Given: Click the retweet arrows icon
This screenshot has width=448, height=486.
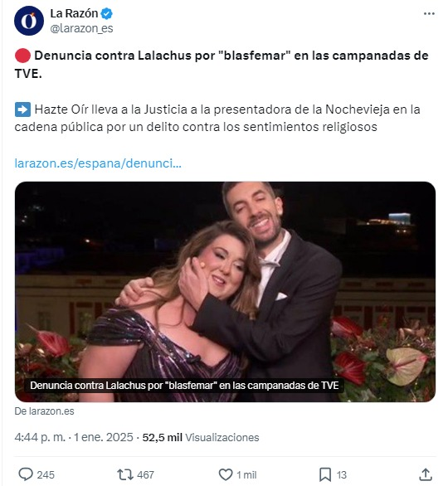Looking at the screenshot, I should (125, 474).
